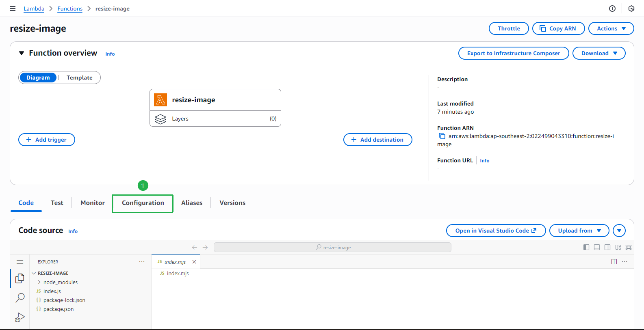Collapse the RESIZE-IMAGE folder tree
Image resolution: width=644 pixels, height=330 pixels.
pos(34,273)
